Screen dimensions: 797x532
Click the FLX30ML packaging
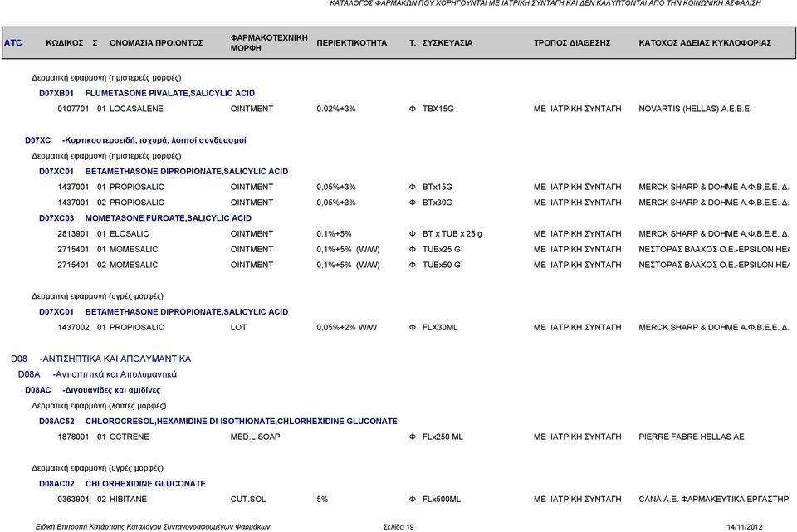click(x=440, y=327)
